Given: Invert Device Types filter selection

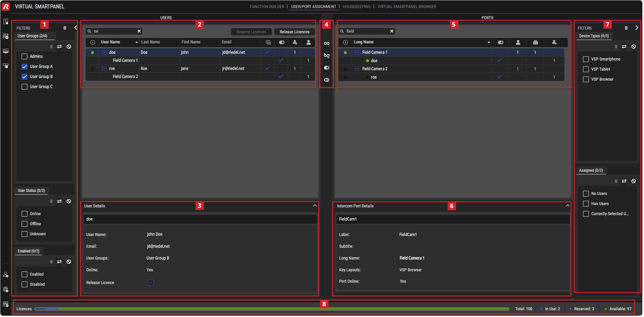Looking at the screenshot, I should (624, 47).
